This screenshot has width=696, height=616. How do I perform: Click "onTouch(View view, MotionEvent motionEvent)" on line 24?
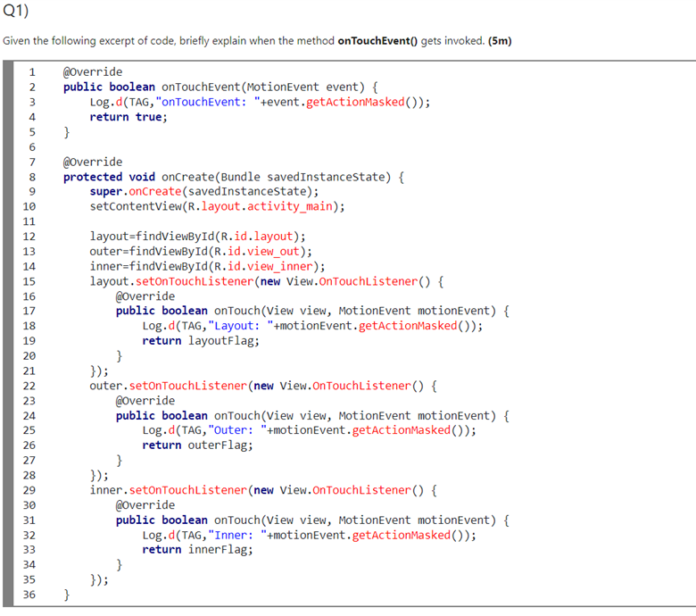click(354, 416)
